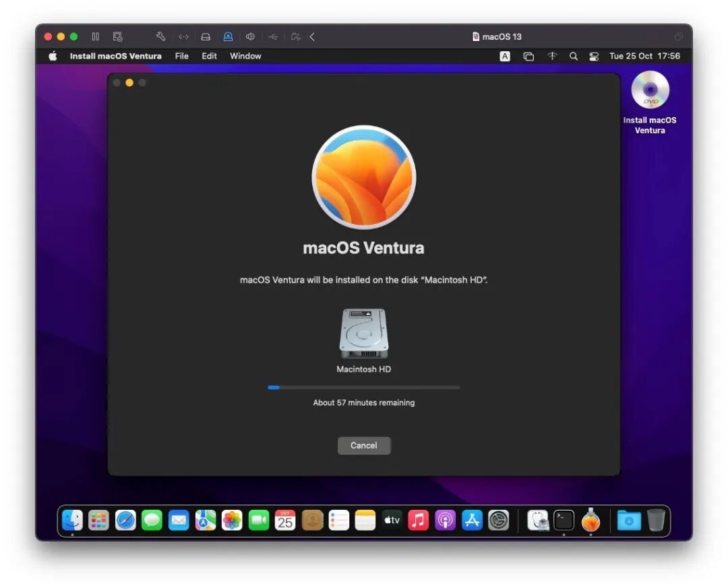Open Contacts in the Dock
This screenshot has width=728, height=588.
point(312,520)
